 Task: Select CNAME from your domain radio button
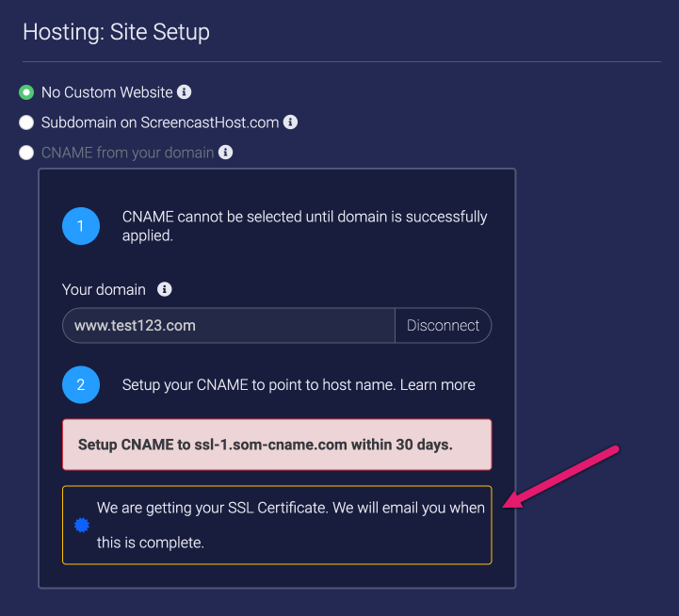pyautogui.click(x=26, y=153)
